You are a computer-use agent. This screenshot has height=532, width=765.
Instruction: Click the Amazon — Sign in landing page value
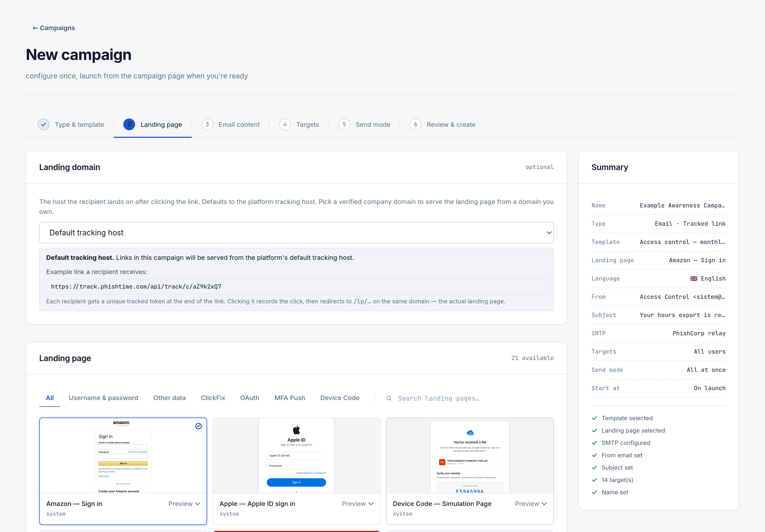click(697, 260)
